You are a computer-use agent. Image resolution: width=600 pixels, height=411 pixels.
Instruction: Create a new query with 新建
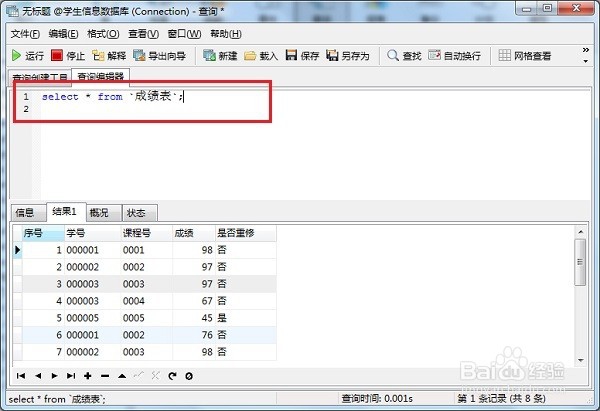pyautogui.click(x=220, y=56)
